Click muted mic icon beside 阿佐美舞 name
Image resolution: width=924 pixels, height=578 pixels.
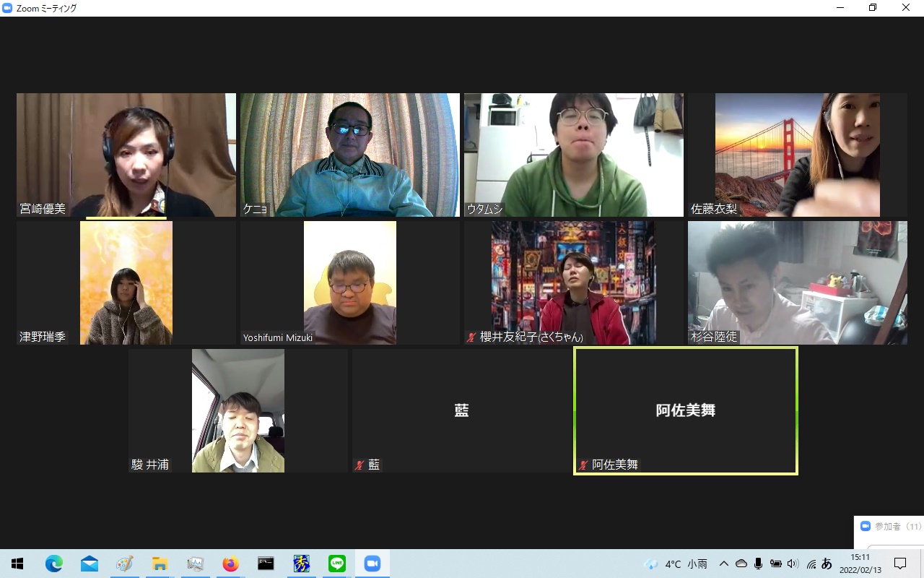pyautogui.click(x=583, y=465)
